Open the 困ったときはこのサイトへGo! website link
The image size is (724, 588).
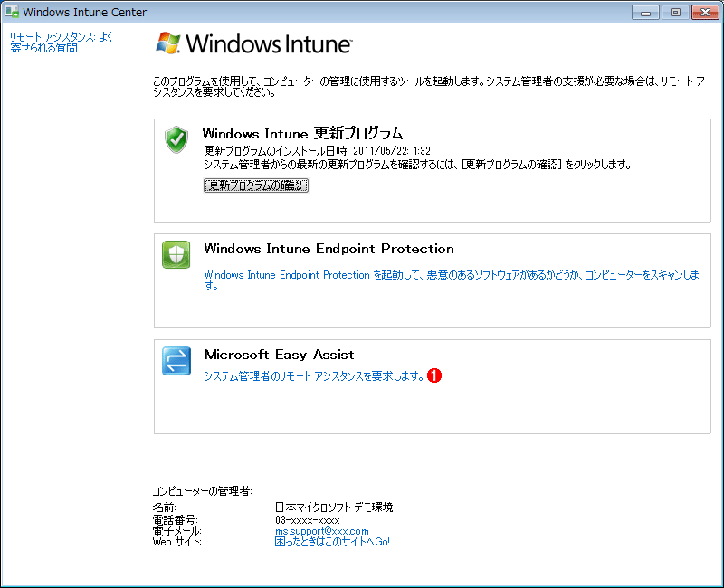pyautogui.click(x=332, y=542)
